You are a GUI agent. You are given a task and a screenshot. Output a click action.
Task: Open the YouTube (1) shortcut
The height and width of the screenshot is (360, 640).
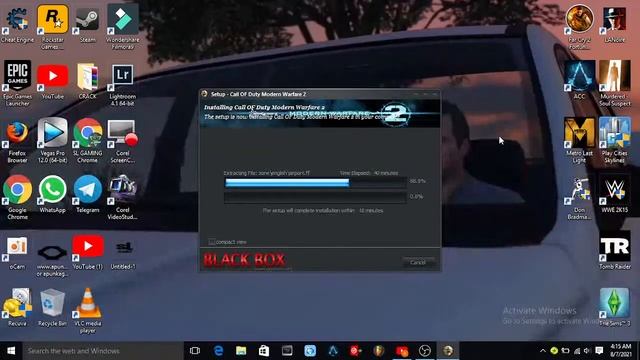pyautogui.click(x=87, y=252)
